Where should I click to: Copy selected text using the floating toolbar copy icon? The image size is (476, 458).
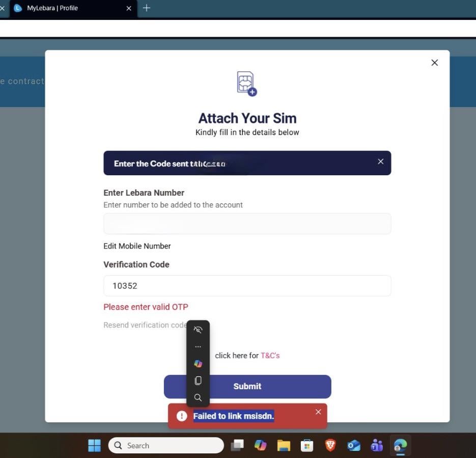198,381
